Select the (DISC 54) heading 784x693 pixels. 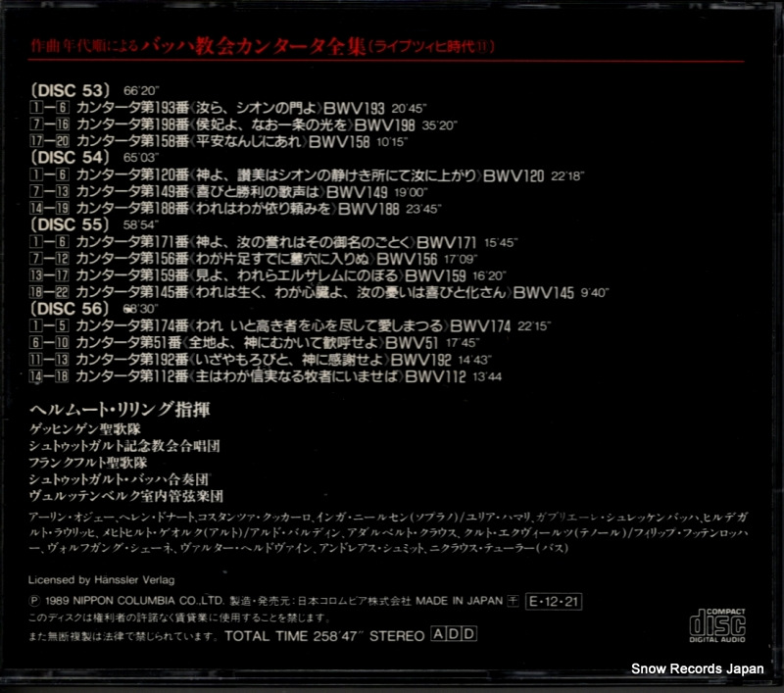click(70, 158)
